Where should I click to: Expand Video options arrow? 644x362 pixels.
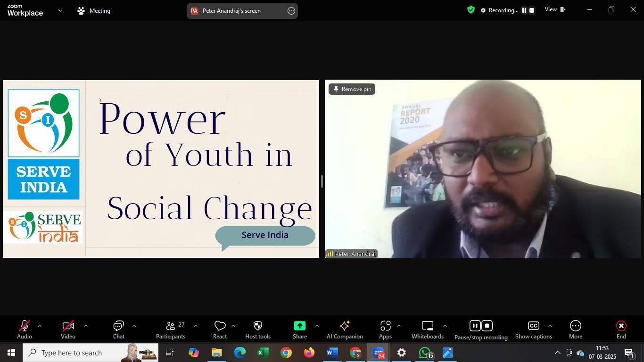point(85,326)
